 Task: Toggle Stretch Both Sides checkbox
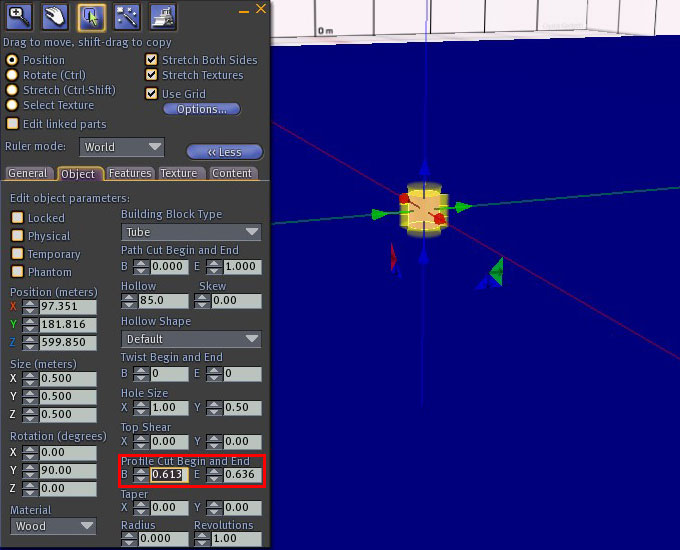tap(151, 59)
